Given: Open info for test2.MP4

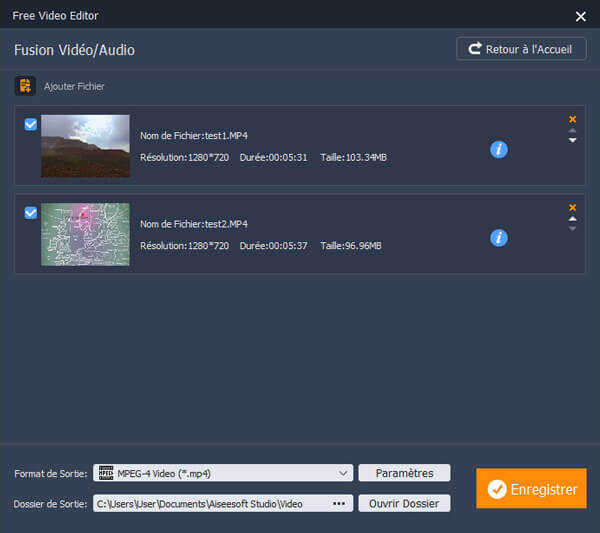Looking at the screenshot, I should click(x=498, y=237).
